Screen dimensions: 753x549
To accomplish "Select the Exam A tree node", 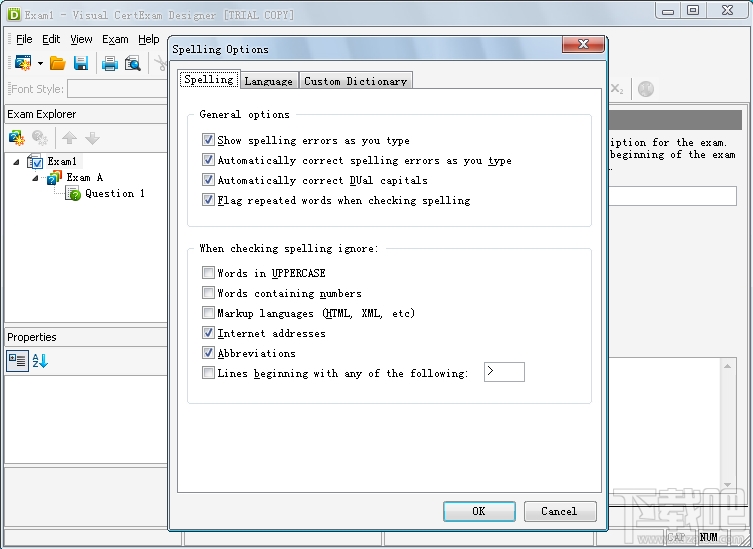I will pyautogui.click(x=85, y=177).
